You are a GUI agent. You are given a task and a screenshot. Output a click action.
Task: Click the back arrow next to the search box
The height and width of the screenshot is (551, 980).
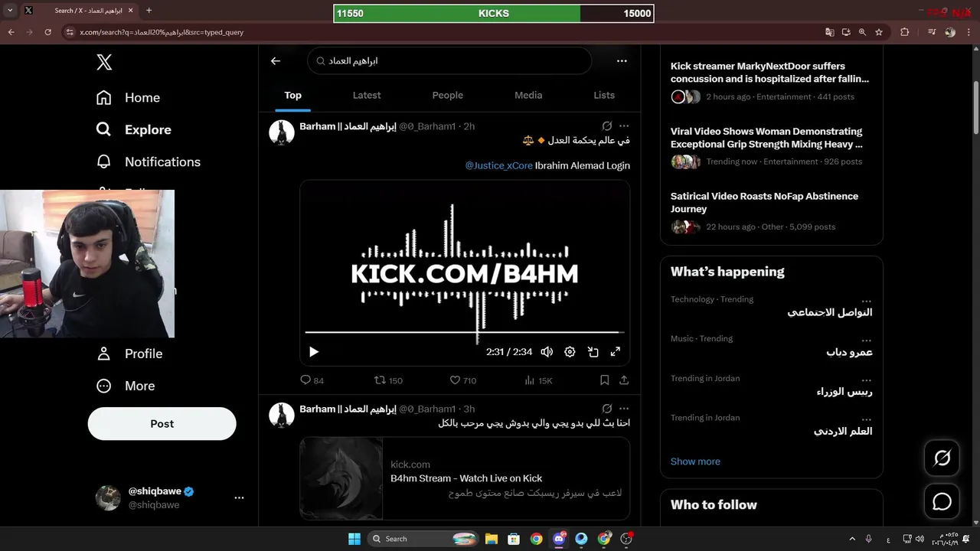276,61
